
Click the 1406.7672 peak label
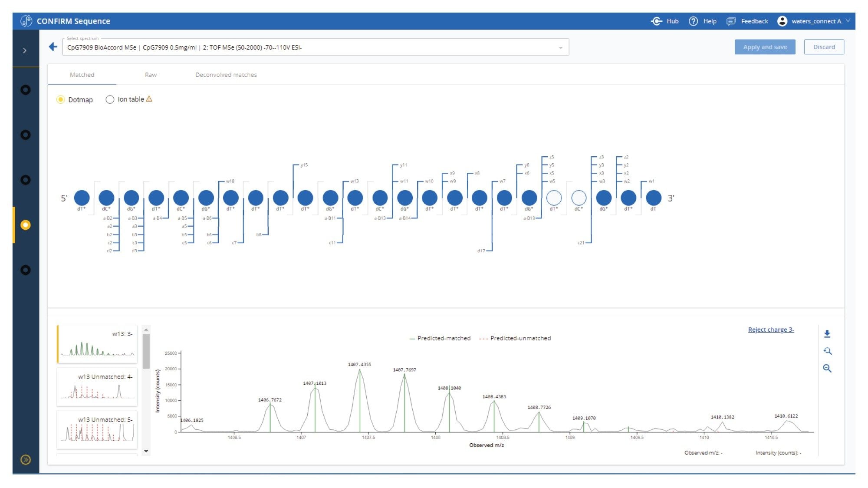click(x=270, y=400)
